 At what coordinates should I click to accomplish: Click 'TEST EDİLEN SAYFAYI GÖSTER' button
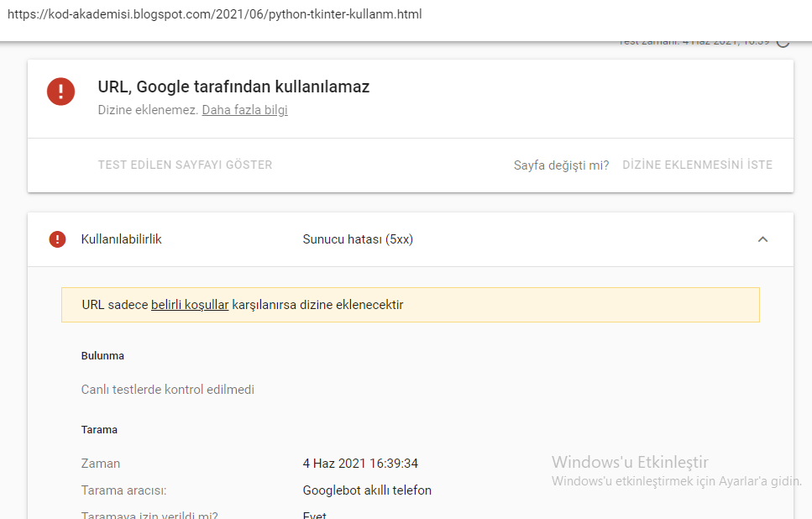pos(185,165)
